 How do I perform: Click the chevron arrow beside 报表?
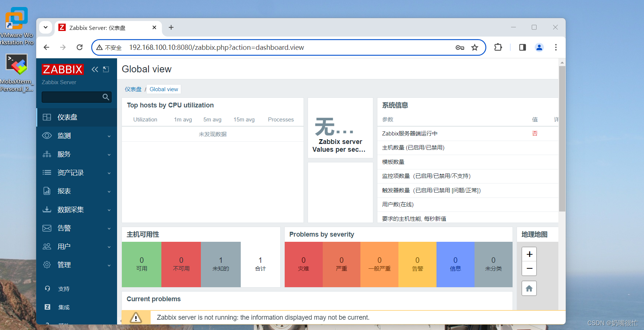[x=109, y=192]
